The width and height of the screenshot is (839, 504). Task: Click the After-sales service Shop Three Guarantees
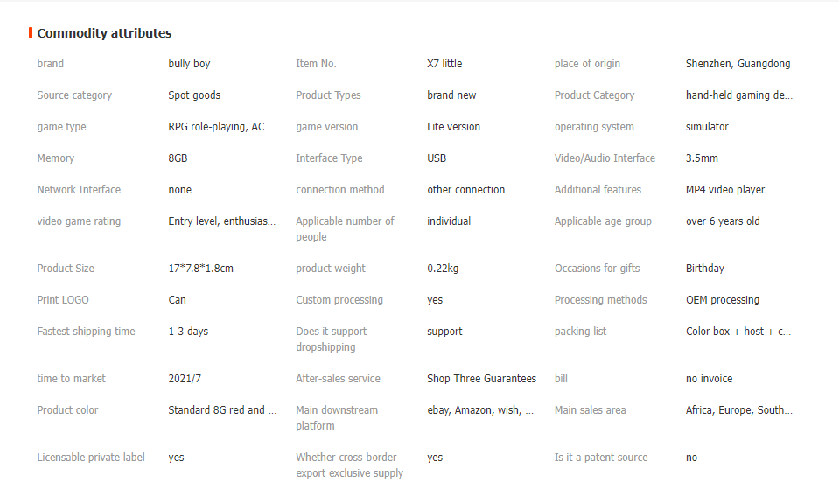[481, 379]
